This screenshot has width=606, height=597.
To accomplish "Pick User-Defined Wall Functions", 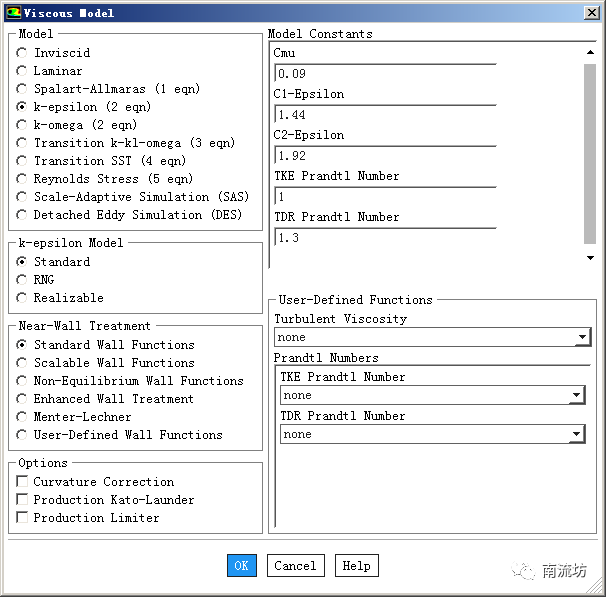I will pyautogui.click(x=22, y=435).
